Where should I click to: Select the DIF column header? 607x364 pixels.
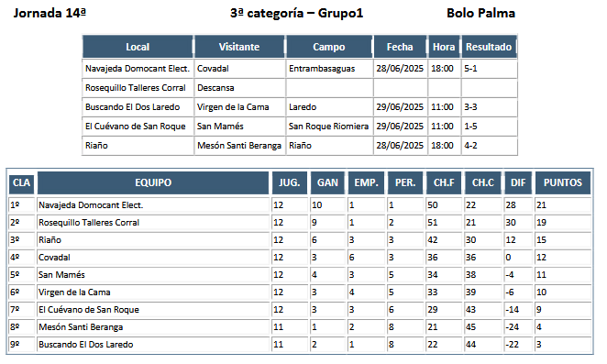518,182
